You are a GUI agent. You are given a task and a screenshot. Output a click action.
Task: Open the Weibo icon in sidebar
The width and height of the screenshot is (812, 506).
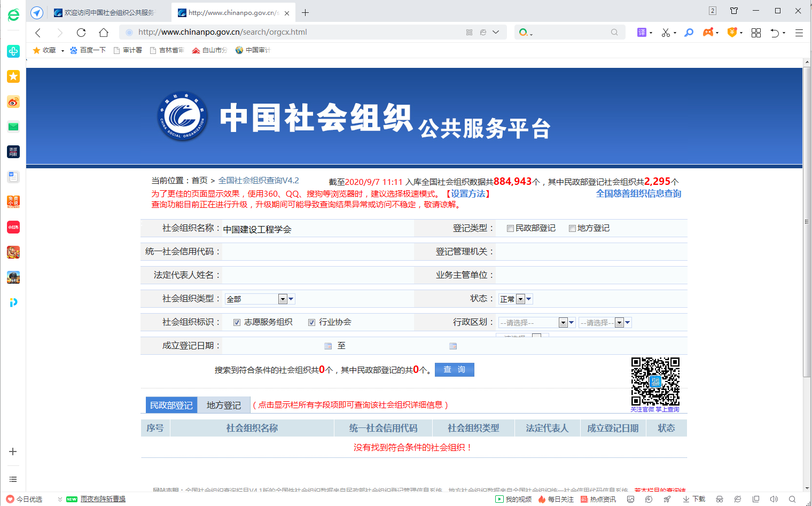pos(13,102)
